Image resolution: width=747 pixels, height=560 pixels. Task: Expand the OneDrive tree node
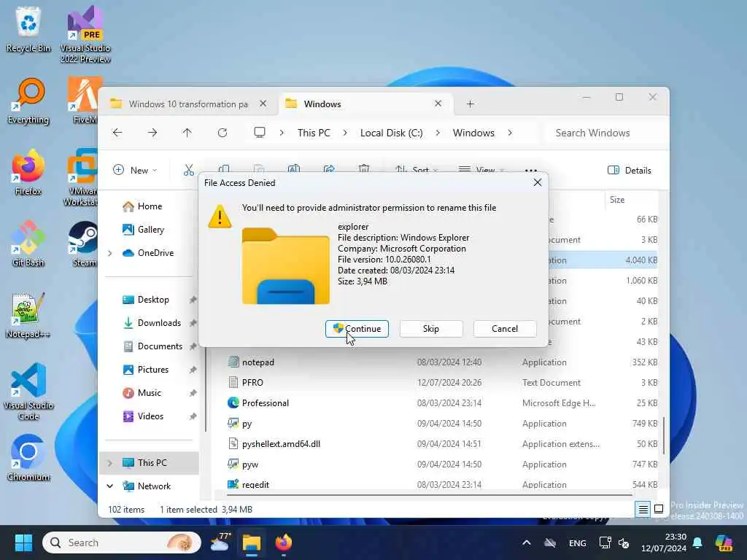point(110,253)
